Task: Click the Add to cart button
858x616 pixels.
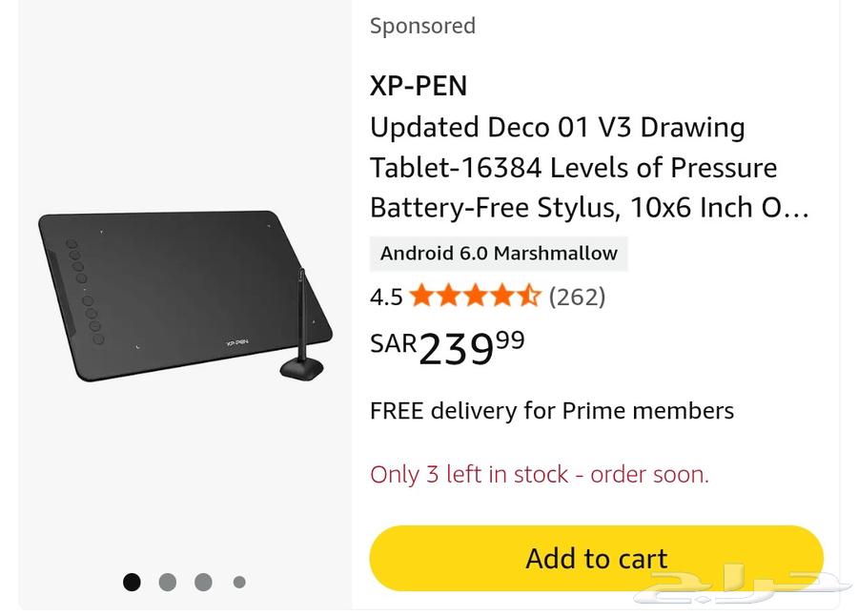Action: click(x=596, y=558)
